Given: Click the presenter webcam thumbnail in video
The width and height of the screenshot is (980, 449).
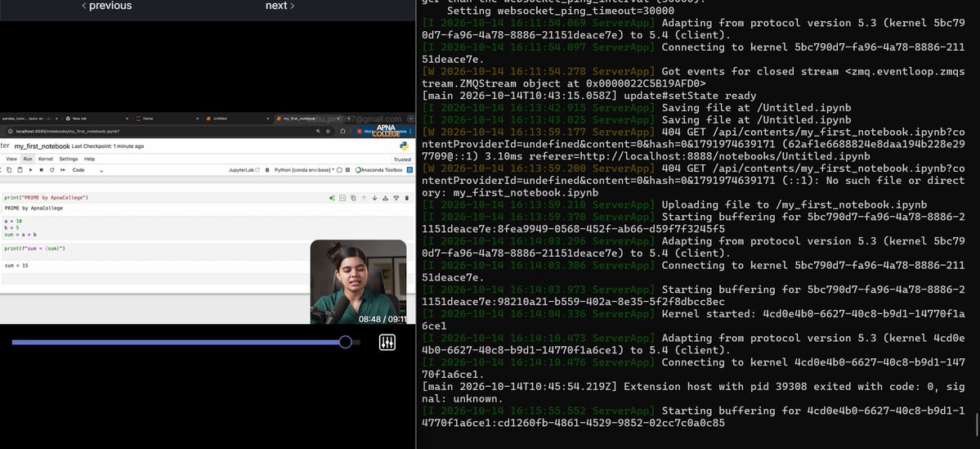Looking at the screenshot, I should pos(358,281).
